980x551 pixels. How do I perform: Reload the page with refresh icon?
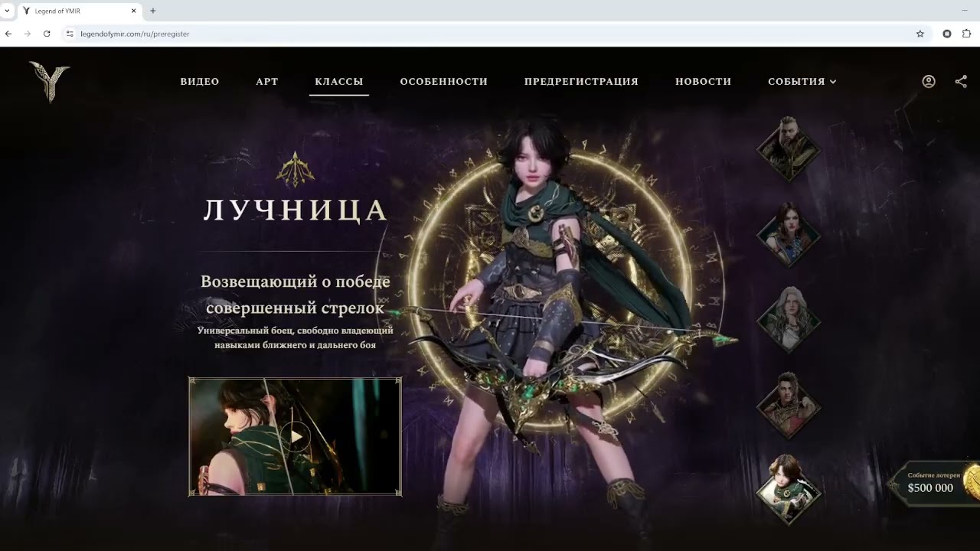pos(47,34)
